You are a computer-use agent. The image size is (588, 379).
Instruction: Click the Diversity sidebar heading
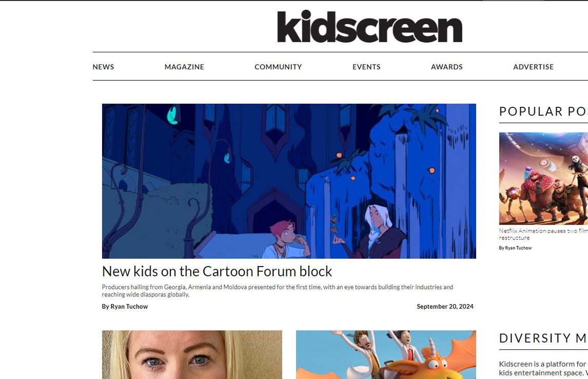(543, 338)
